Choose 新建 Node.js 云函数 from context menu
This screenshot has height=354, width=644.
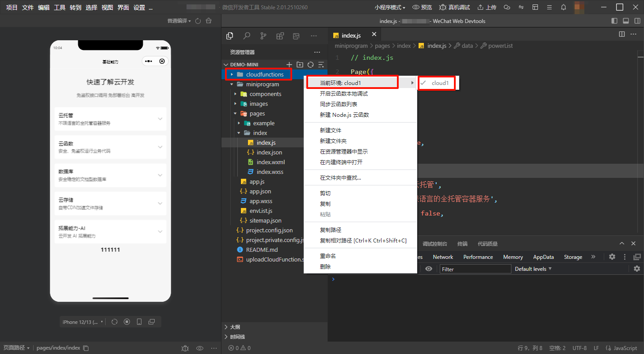click(344, 115)
